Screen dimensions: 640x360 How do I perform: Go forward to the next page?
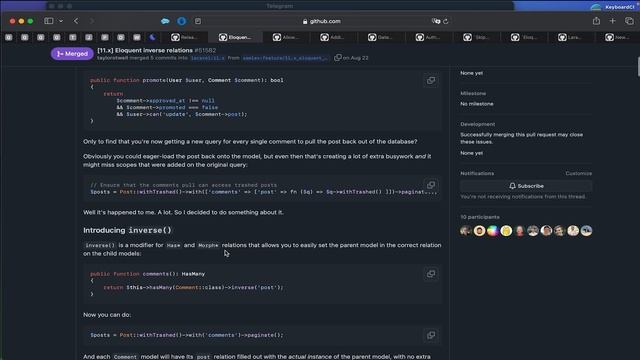click(x=91, y=21)
